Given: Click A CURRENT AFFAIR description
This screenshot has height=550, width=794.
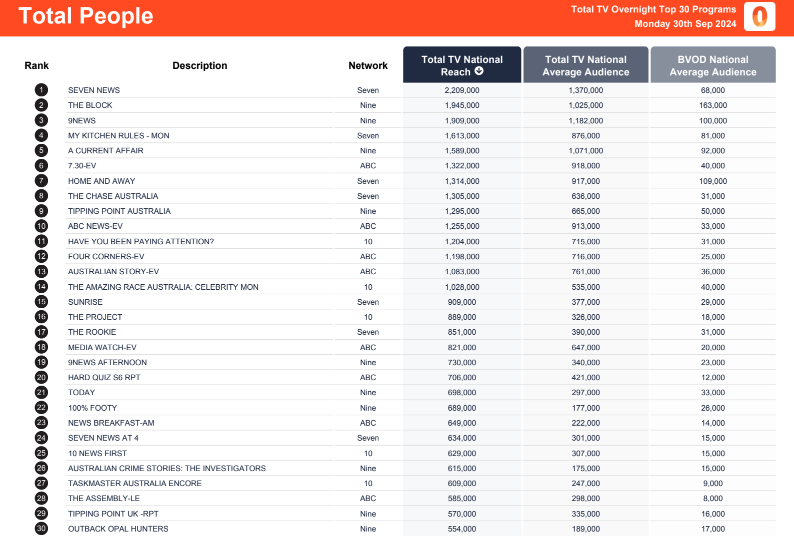Looking at the screenshot, I should 105,150.
